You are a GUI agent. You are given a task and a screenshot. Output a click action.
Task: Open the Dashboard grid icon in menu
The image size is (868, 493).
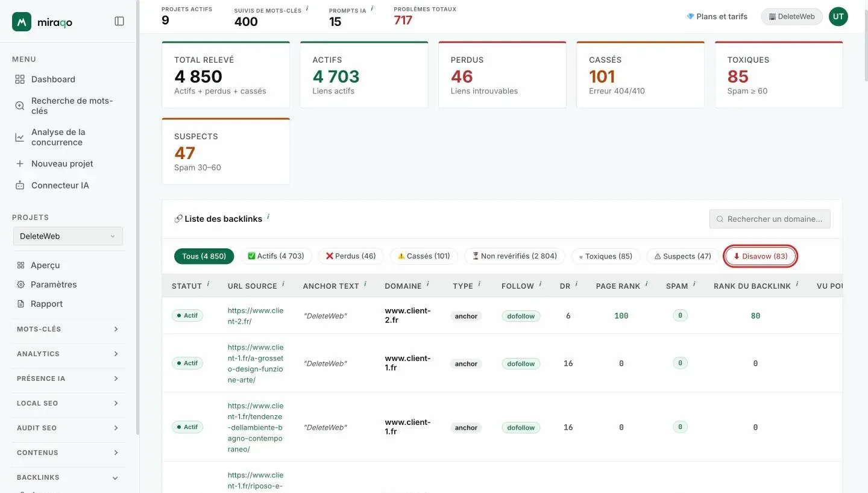tap(20, 79)
